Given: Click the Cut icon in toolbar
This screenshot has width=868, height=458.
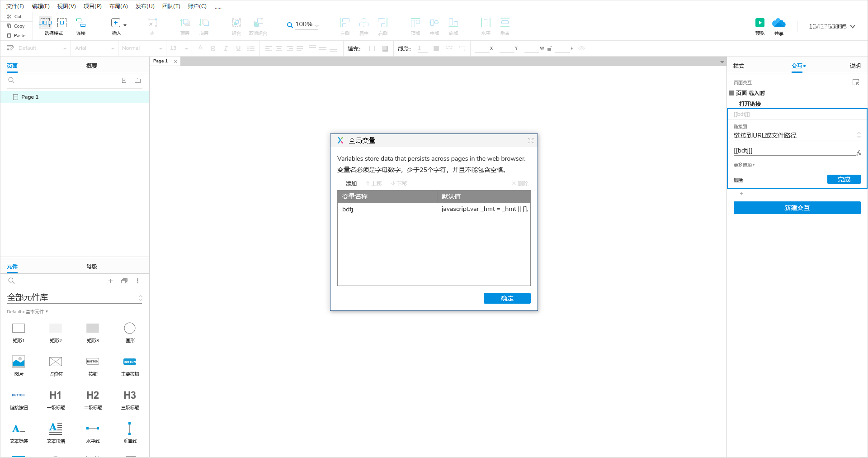Looking at the screenshot, I should click(x=9, y=16).
